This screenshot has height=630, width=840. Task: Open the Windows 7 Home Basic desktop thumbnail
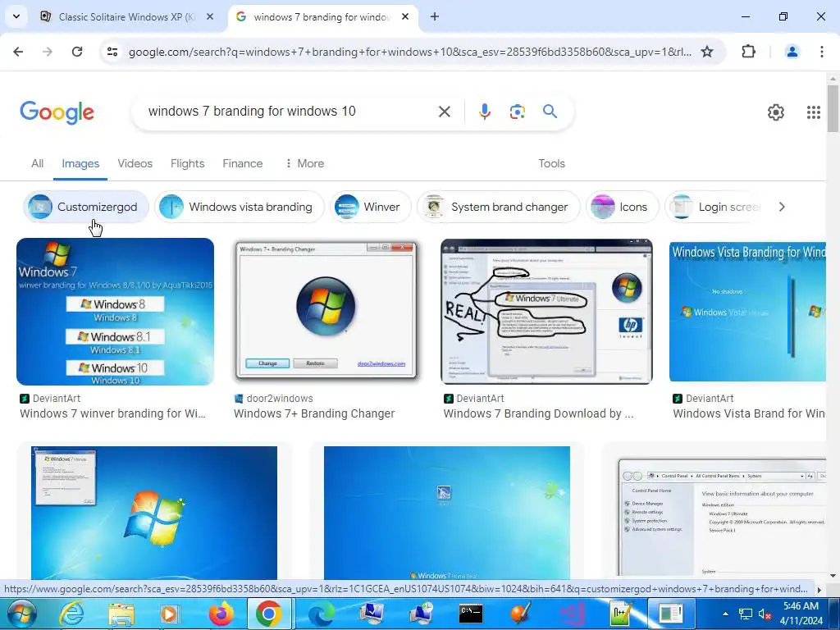447,514
